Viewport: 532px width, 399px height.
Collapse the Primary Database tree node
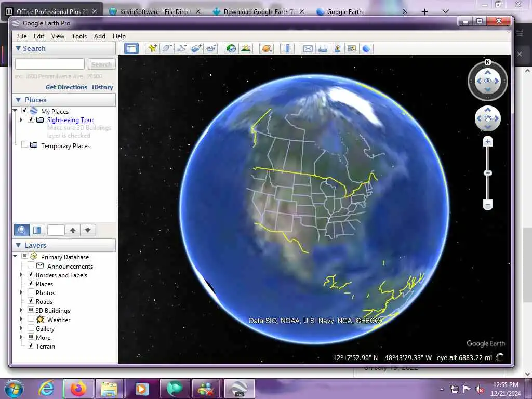tap(15, 256)
